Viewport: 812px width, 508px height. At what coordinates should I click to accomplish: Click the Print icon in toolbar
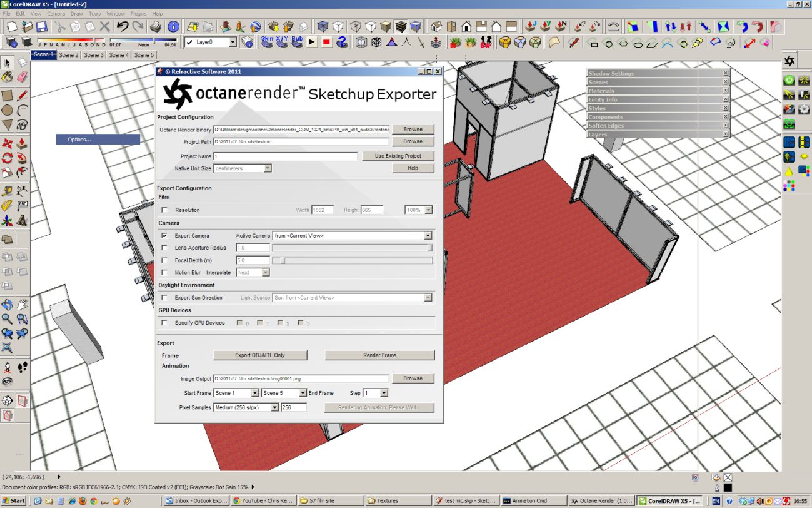tap(156, 26)
